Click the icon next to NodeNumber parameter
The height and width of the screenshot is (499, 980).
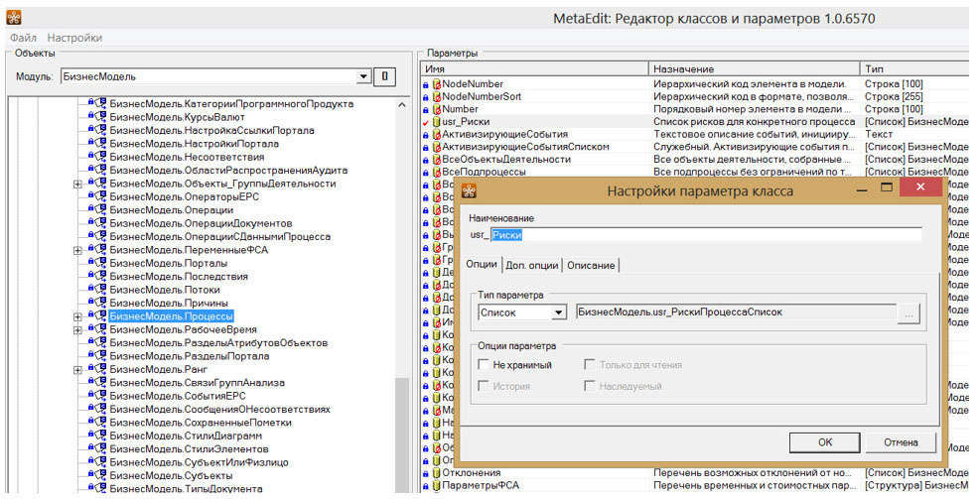pos(436,84)
